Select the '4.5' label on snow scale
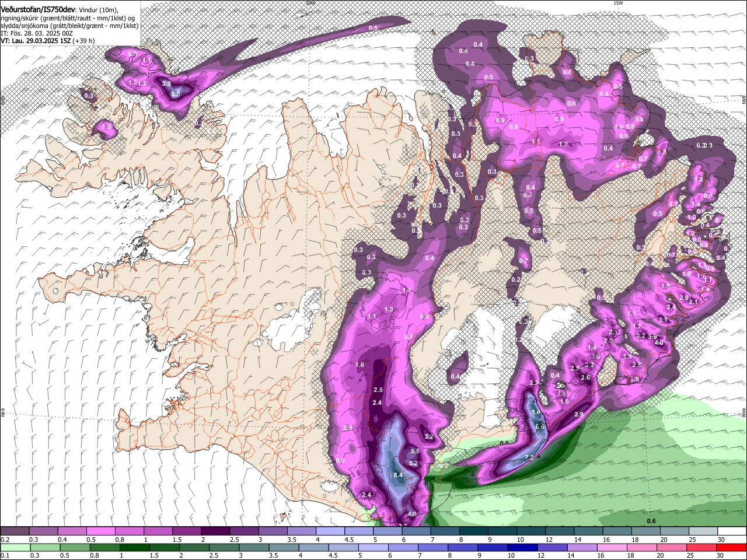The width and height of the screenshot is (747, 560). (x=349, y=540)
